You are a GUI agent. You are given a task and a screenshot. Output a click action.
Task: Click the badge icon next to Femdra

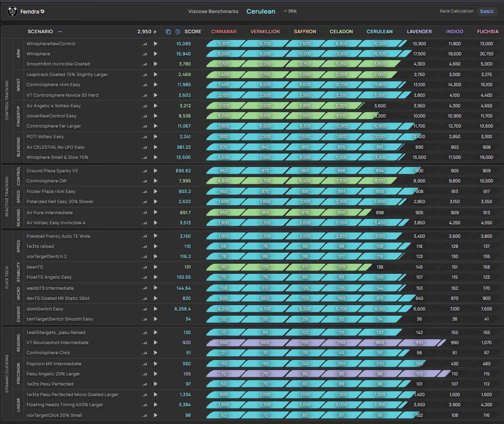42,12
